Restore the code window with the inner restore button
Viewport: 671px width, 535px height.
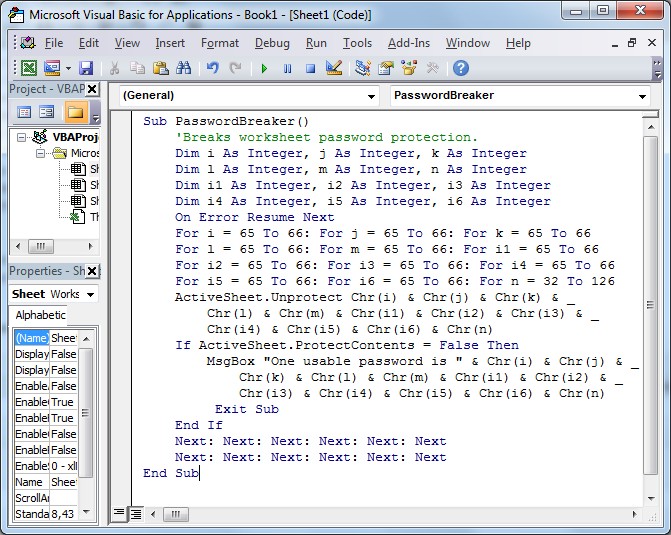coord(632,43)
